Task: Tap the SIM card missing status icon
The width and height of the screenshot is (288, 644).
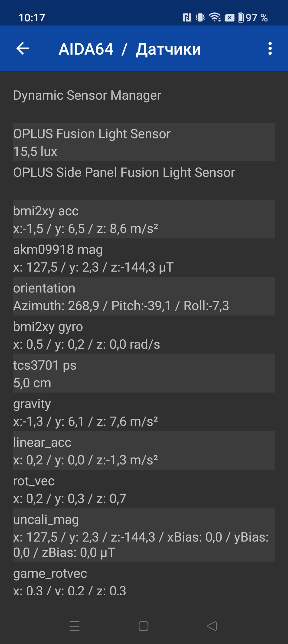Action: point(229,17)
